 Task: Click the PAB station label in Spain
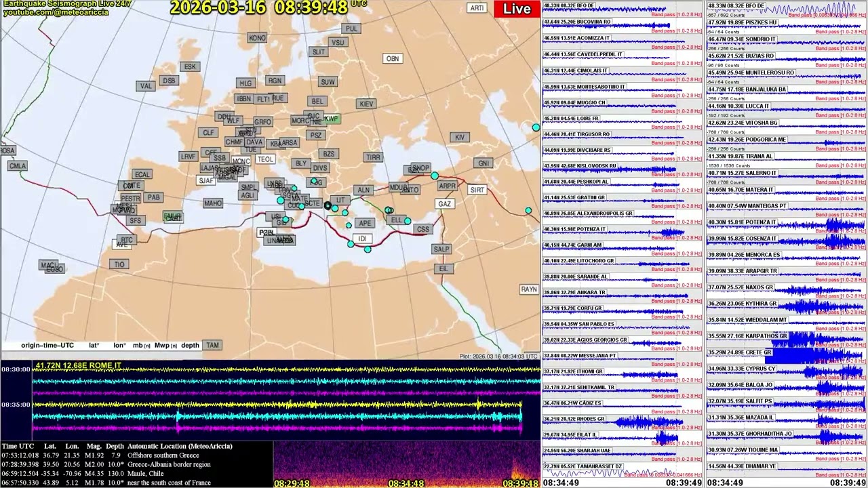pos(155,197)
